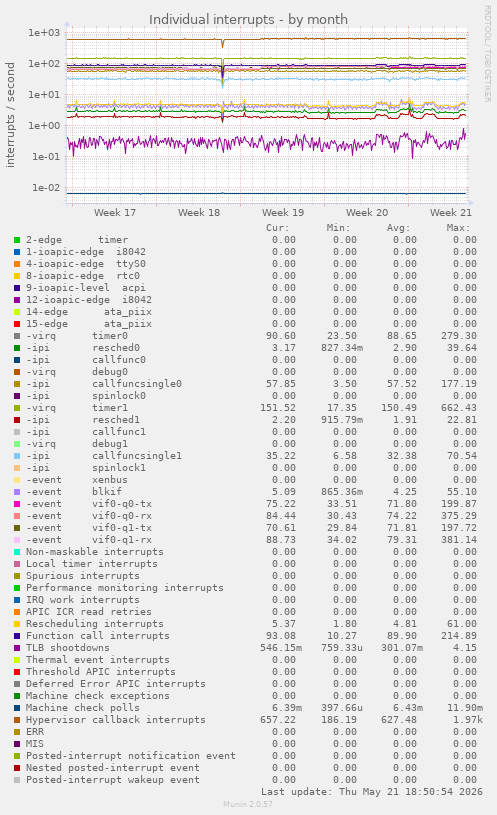Viewport: 497px width, 815px height.
Task: Select the Machine check polls legend entry
Action: [x=83, y=708]
